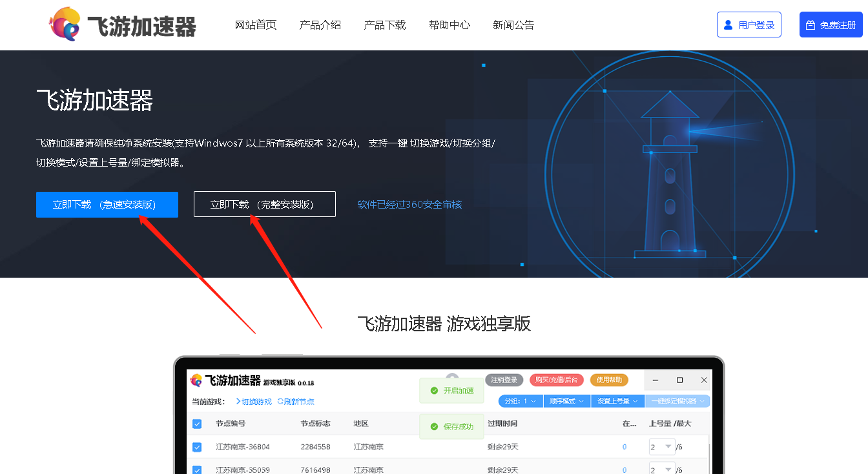Screen dimensions: 868x474
Task: Click the 节点标志 column header
Action: click(316, 424)
